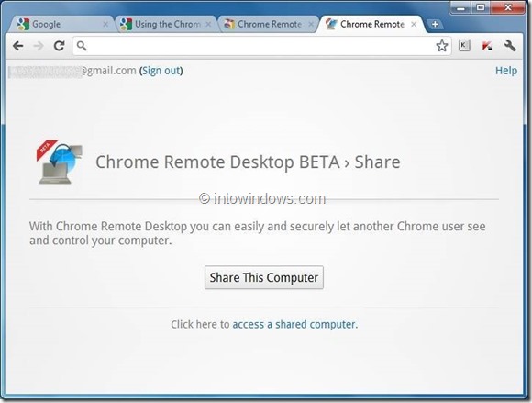This screenshot has height=403, width=532.
Task: Click the Share This Computer button
Action: click(x=264, y=277)
